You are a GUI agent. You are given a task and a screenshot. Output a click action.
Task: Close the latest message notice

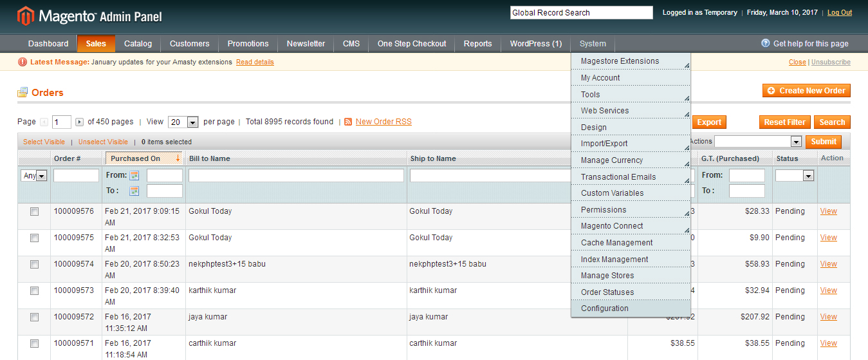coord(797,62)
